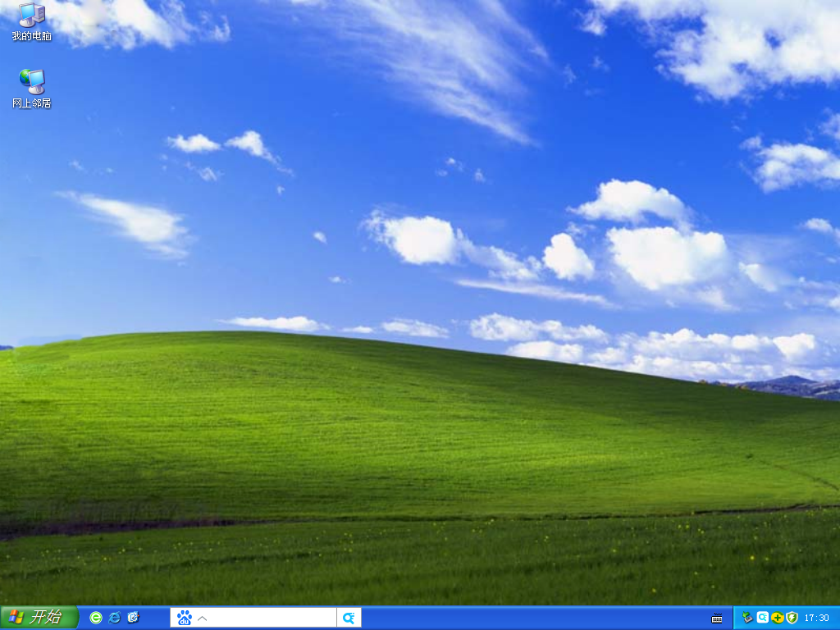
Task: Focus the taskbar Baidu search text field
Action: coord(271,618)
